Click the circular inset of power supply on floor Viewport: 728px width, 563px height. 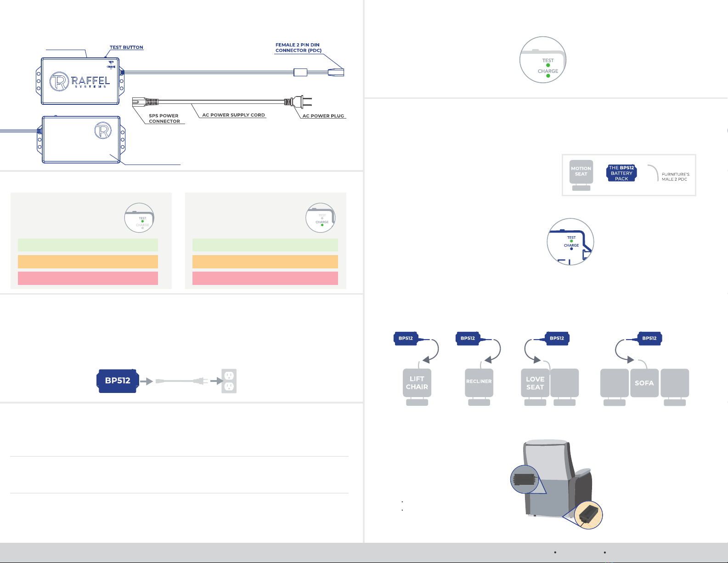[588, 515]
